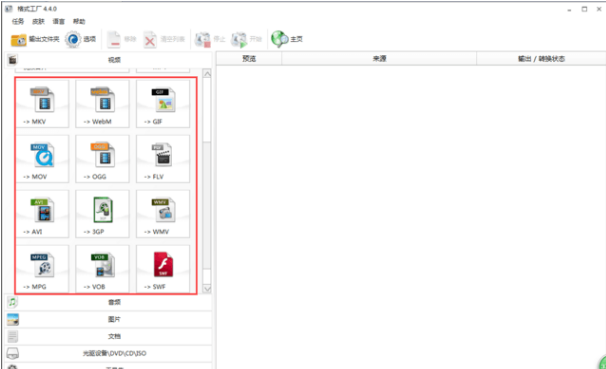
Task: Select the SWF Flash format
Action: pos(163,269)
